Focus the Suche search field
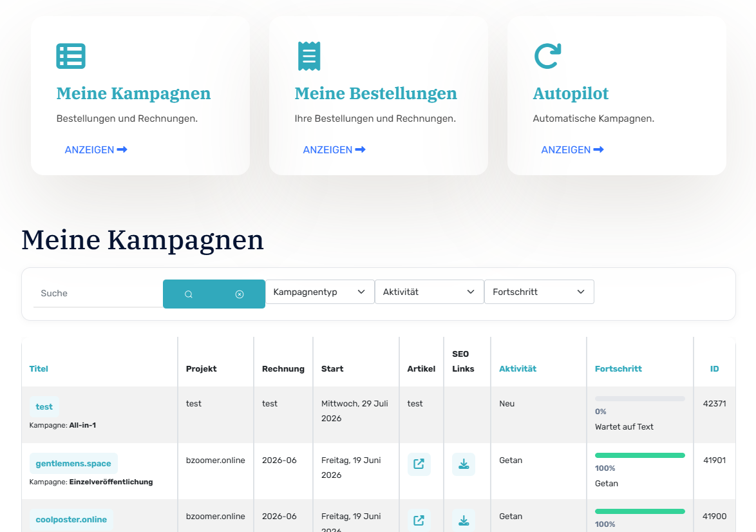This screenshot has height=532, width=756. coord(99,293)
